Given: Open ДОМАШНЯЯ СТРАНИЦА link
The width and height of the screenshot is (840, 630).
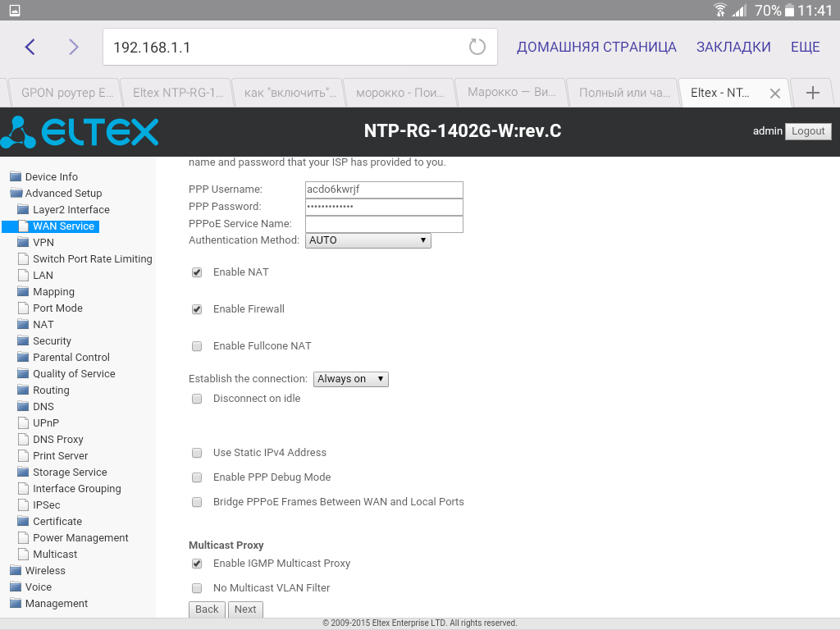Looking at the screenshot, I should [x=596, y=47].
